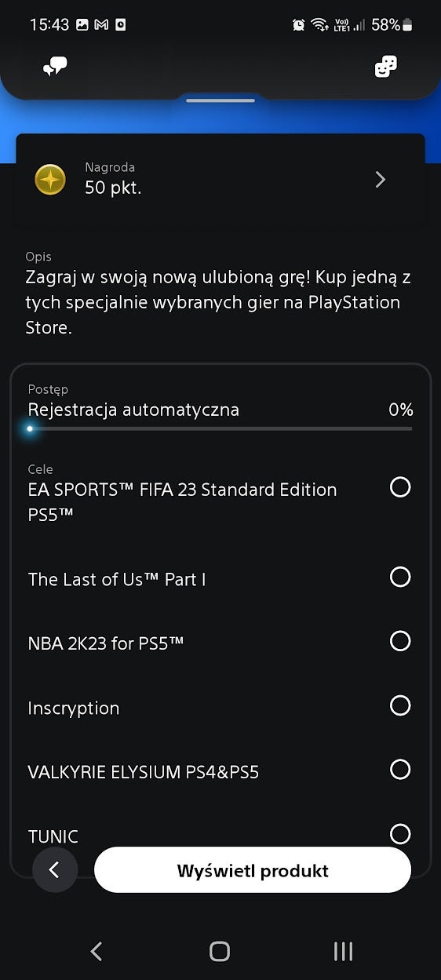The image size is (441, 980).
Task: Tap the Wyświetl produkt button
Action: (253, 870)
